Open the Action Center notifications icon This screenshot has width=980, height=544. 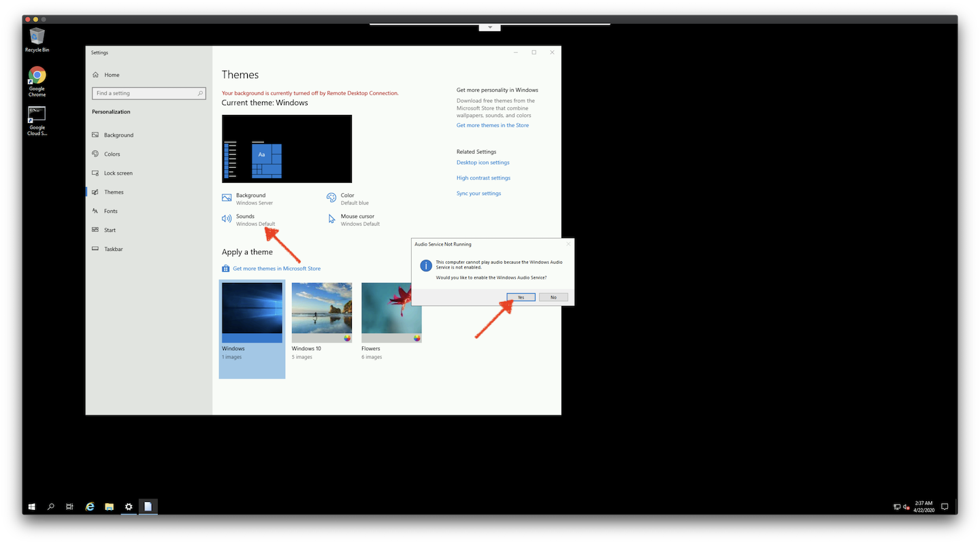click(x=945, y=507)
